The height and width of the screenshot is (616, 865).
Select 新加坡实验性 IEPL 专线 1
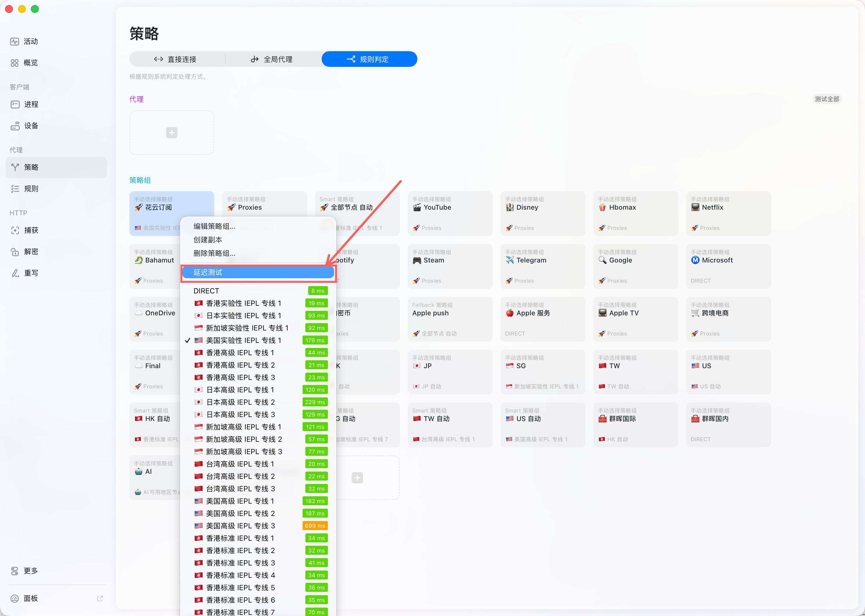(x=258, y=328)
